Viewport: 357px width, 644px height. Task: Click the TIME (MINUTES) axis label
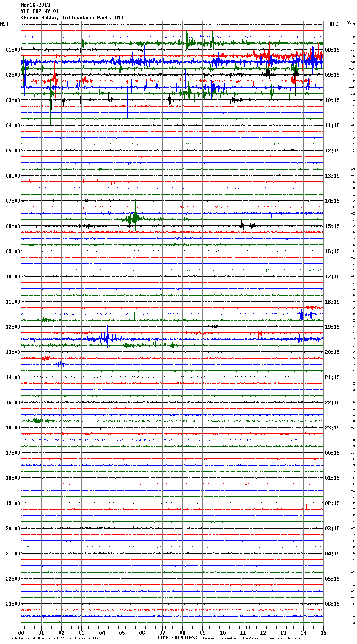(x=177, y=638)
